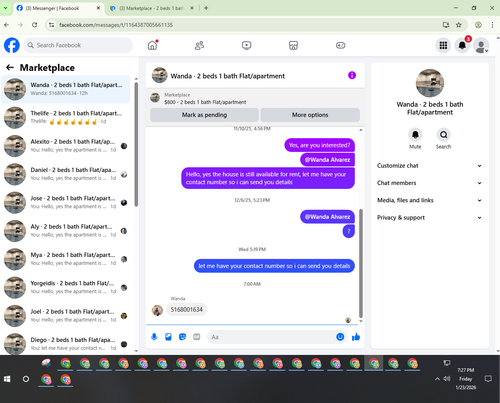Switch to Marketplace - 2 beds browser tab

point(152,8)
